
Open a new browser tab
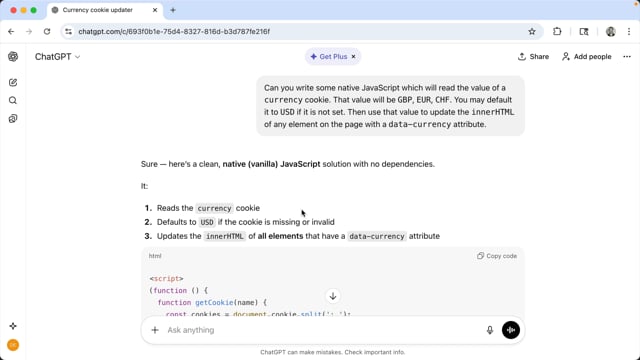[173, 10]
